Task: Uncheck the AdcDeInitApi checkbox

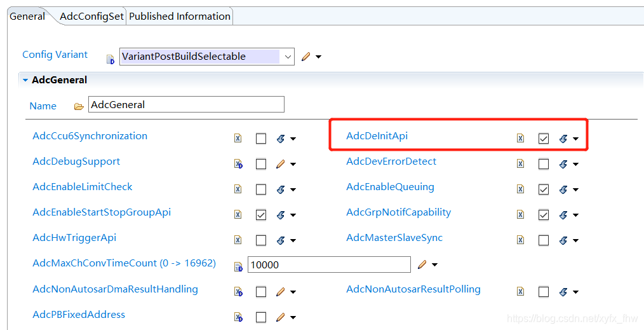Action: 544,139
